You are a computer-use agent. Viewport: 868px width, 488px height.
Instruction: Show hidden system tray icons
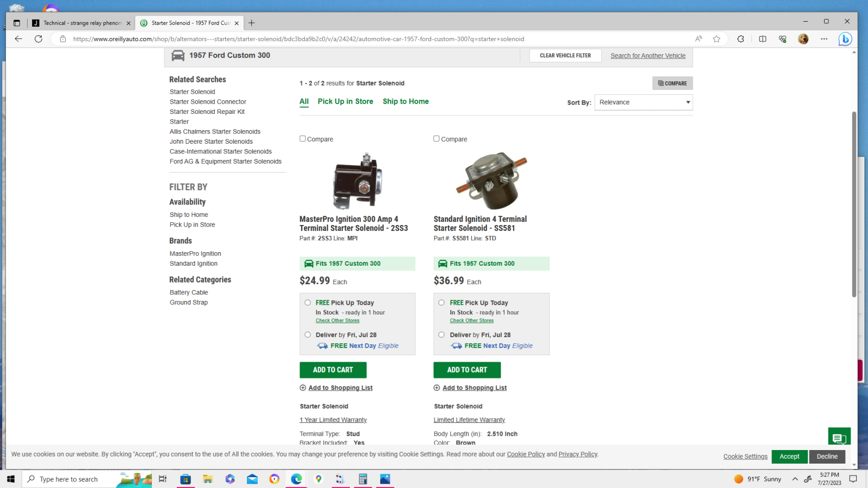click(x=795, y=479)
